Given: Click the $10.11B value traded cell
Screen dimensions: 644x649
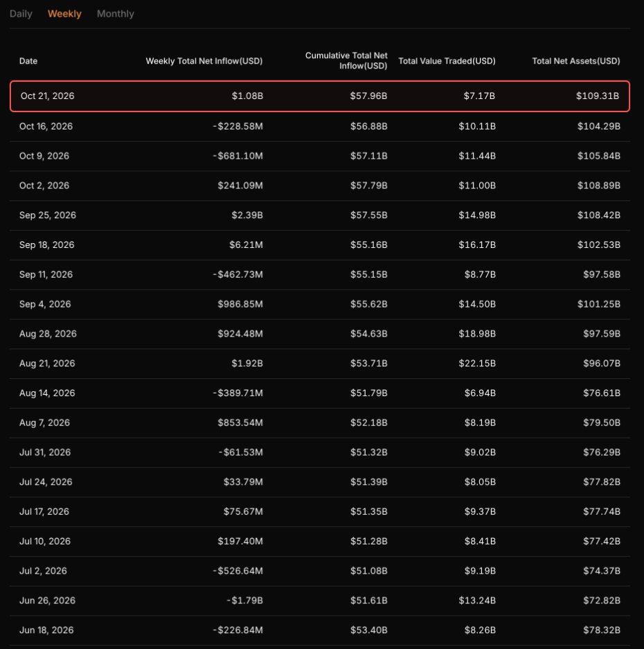Looking at the screenshot, I should [x=477, y=126].
